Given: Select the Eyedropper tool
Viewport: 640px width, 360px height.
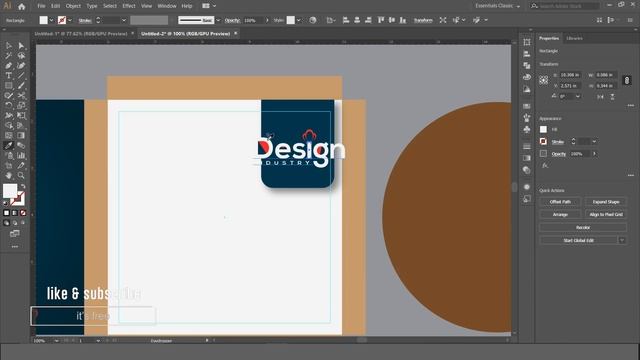Looking at the screenshot, I should point(9,145).
